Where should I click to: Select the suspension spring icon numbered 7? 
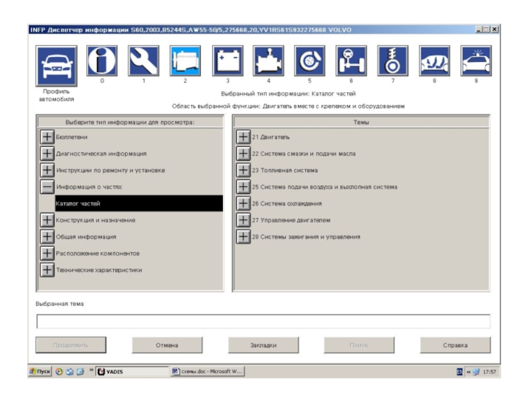(393, 61)
